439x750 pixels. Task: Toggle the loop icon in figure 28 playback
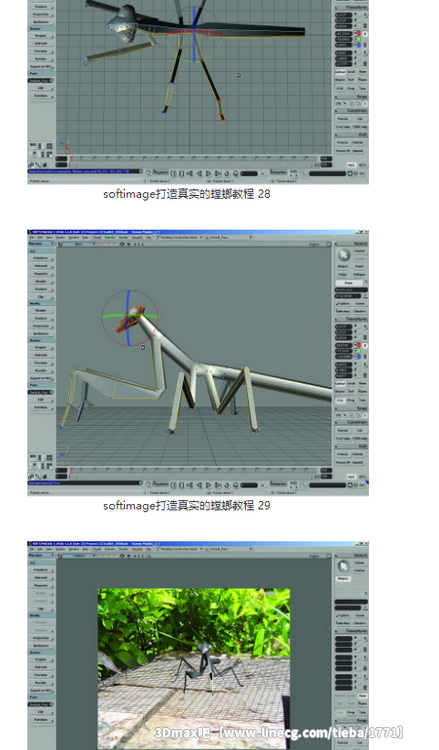[x=227, y=173]
